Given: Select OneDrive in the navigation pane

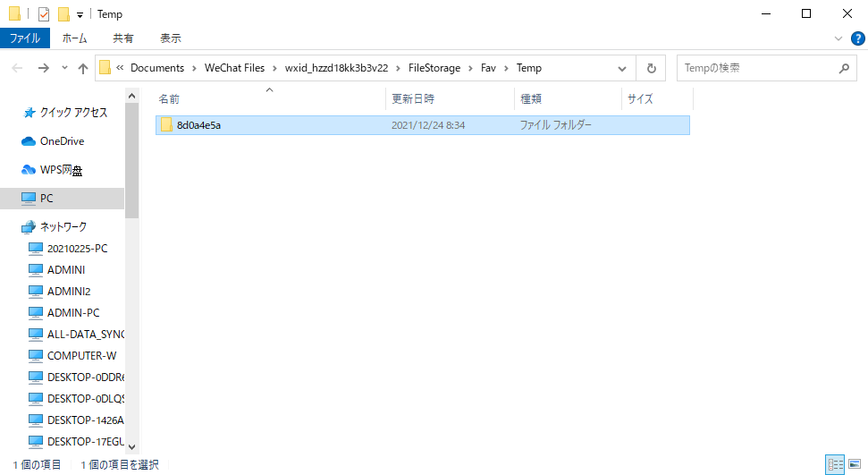Looking at the screenshot, I should click(62, 141).
